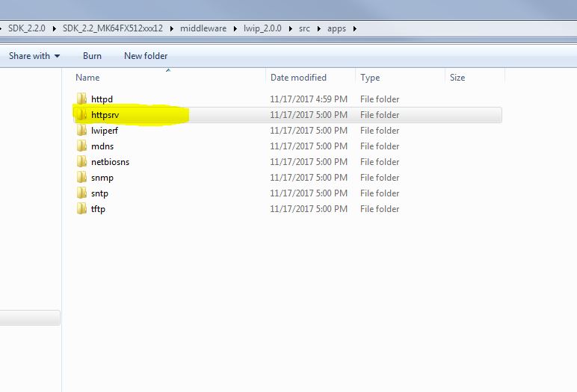Image resolution: width=577 pixels, height=392 pixels.
Task: Select the snmp folder icon
Action: pyautogui.click(x=81, y=178)
